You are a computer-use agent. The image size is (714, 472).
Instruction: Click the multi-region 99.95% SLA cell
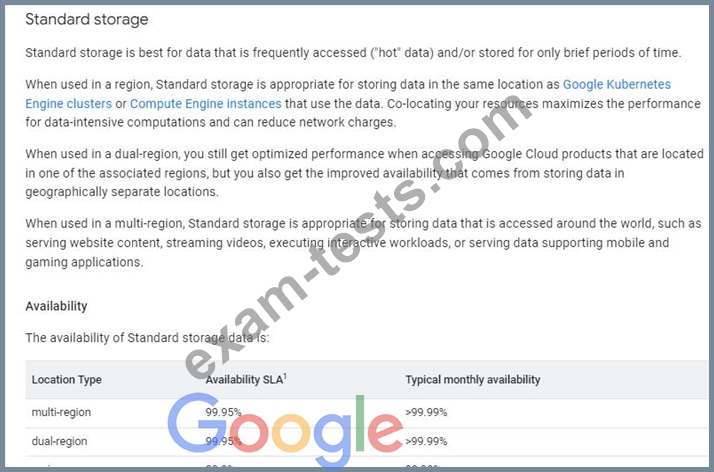(223, 412)
